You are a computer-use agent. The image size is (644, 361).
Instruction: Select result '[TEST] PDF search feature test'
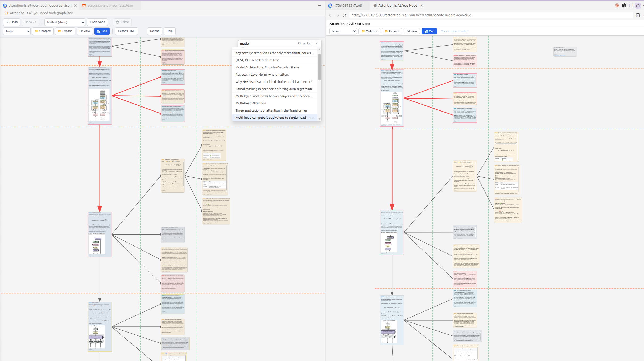pos(275,60)
